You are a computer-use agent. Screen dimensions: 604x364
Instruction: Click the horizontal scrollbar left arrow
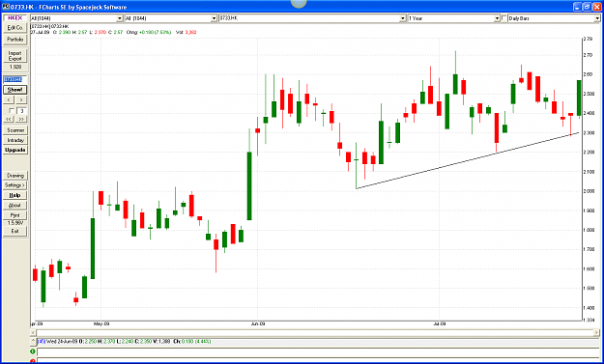coord(34,332)
